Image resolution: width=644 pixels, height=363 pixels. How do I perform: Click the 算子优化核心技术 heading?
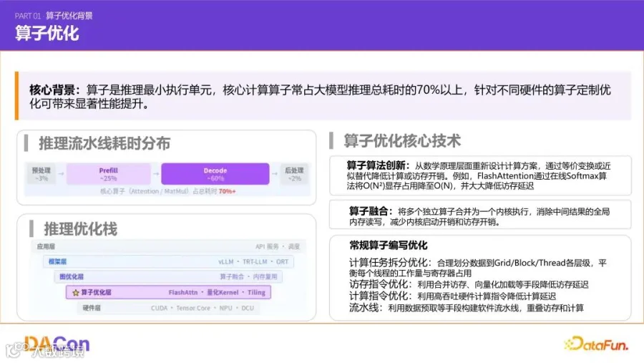point(401,140)
